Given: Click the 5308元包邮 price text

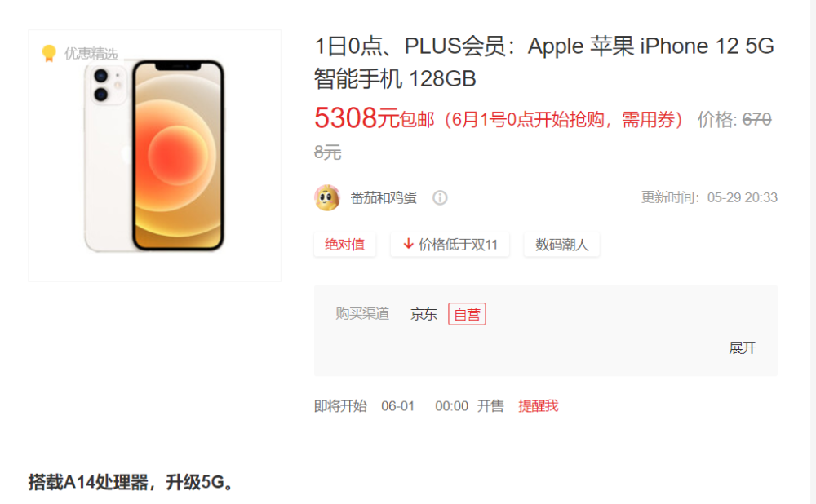Looking at the screenshot, I should 375,118.
